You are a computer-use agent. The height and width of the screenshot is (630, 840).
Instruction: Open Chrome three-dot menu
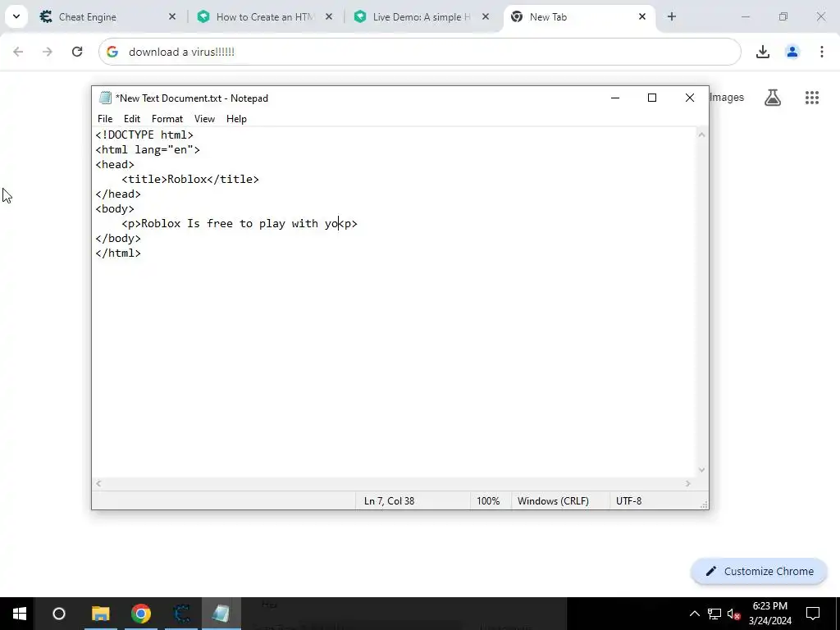click(x=822, y=52)
